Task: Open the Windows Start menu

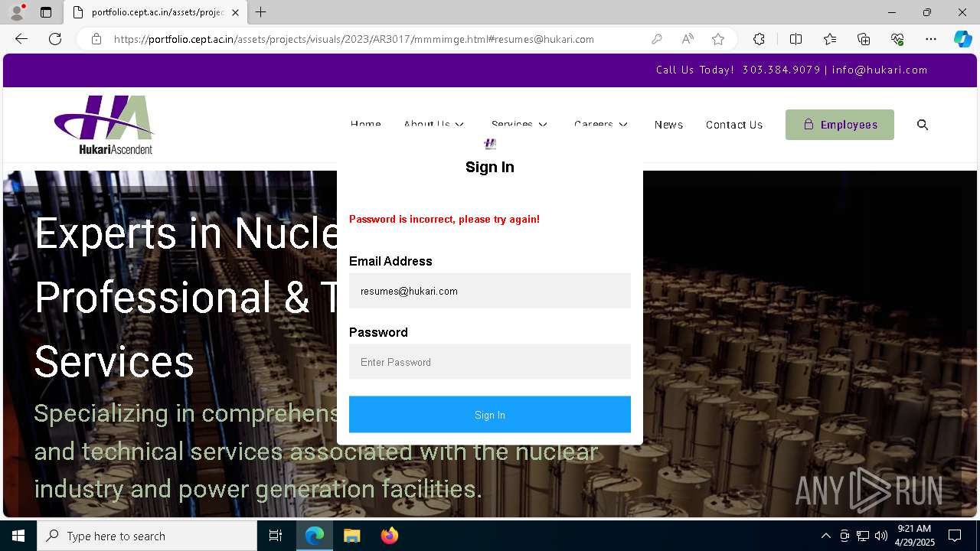Action: coord(18,536)
